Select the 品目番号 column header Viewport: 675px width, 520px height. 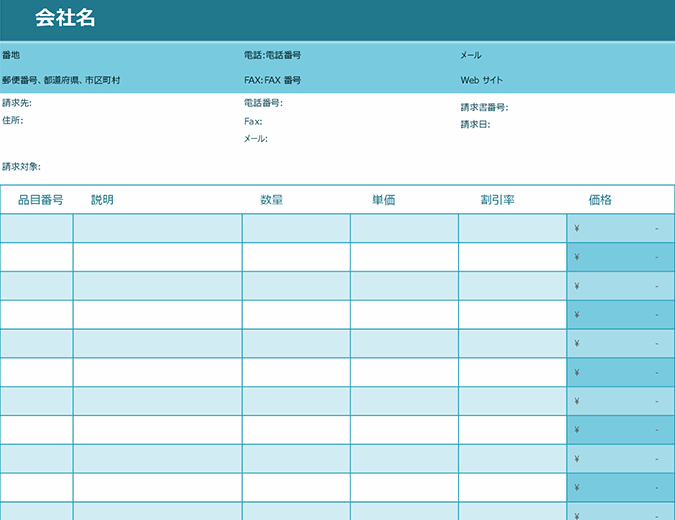click(x=40, y=200)
